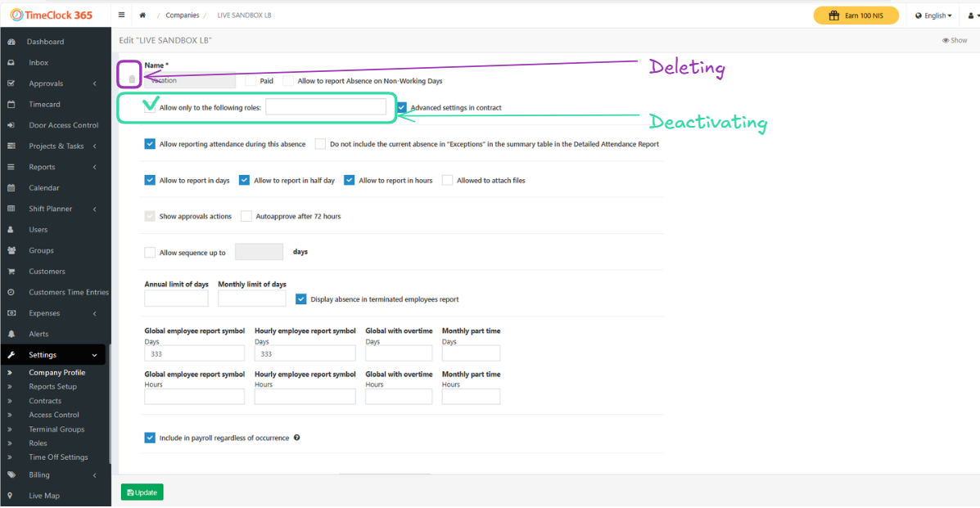The image size is (980, 508).
Task: Click the hamburger menu icon in header
Action: [122, 16]
